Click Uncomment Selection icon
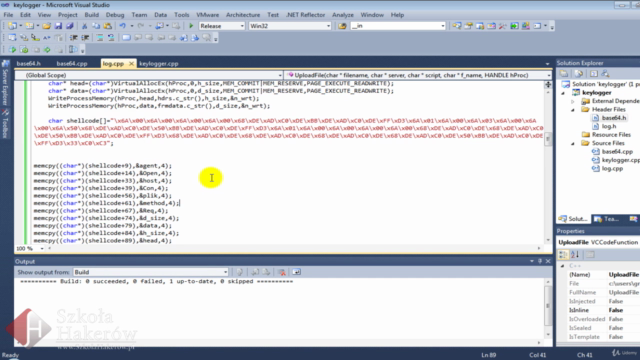 [111, 38]
